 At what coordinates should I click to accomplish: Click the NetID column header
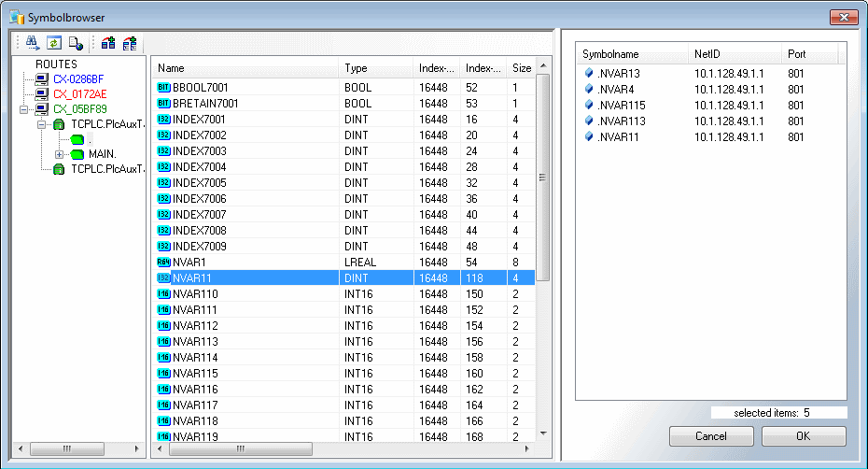tap(735, 54)
